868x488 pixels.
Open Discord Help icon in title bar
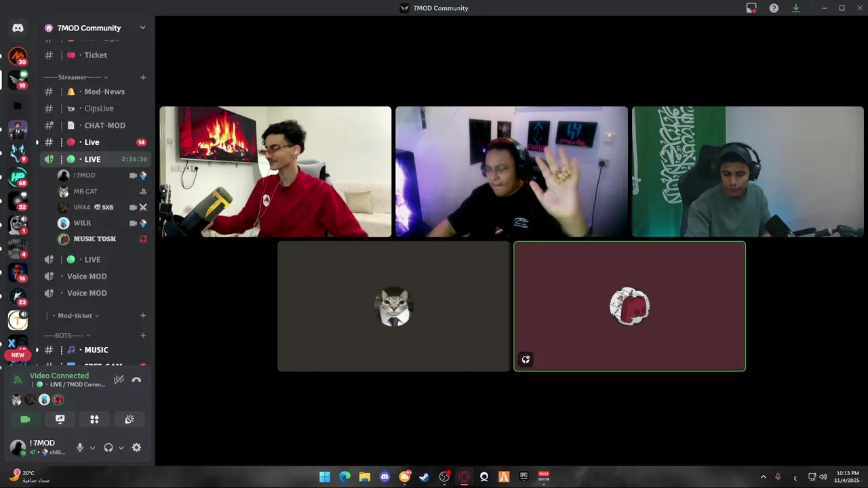774,8
